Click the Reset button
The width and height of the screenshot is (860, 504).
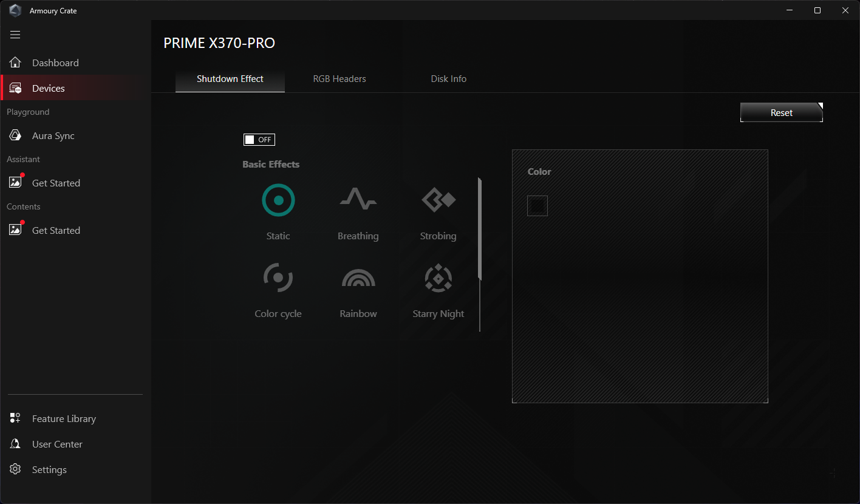(x=782, y=112)
